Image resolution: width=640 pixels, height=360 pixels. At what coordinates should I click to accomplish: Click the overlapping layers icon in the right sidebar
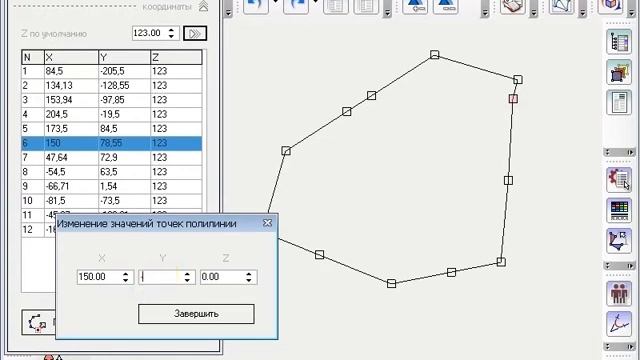(619, 72)
